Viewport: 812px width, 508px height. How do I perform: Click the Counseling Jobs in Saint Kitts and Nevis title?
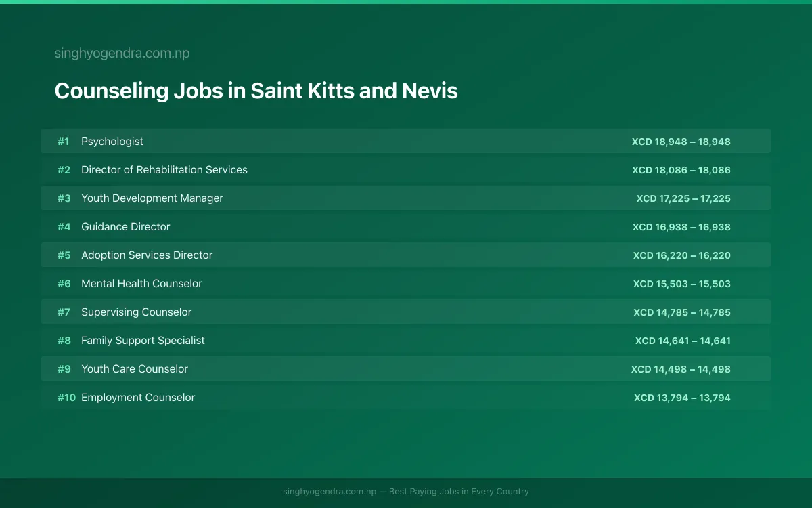pos(256,91)
